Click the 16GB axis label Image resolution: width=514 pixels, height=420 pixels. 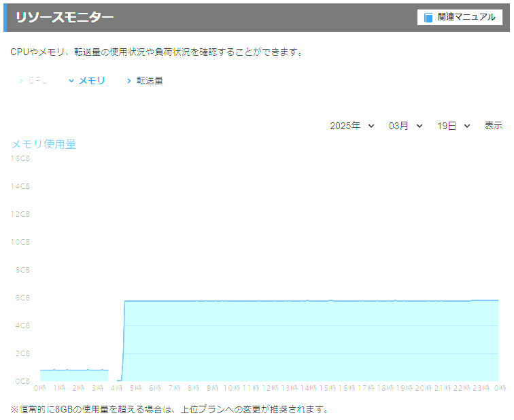(20, 158)
